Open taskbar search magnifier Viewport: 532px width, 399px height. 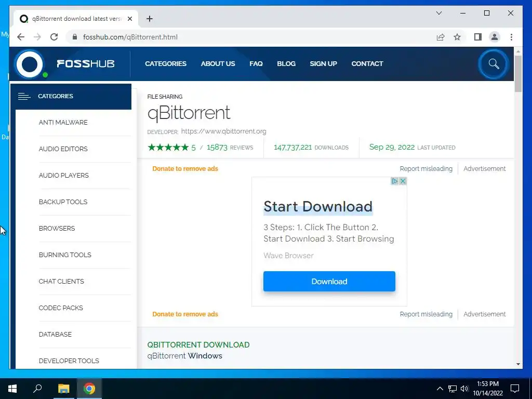[37, 389]
